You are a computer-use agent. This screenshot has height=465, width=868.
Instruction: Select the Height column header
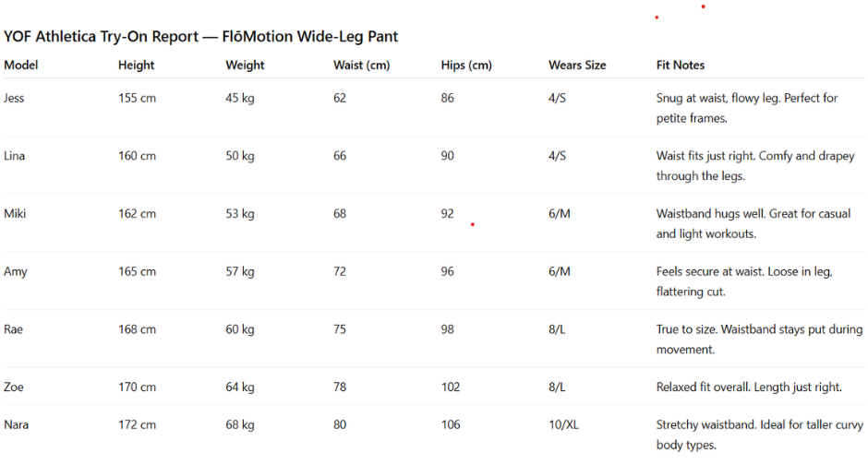[x=137, y=66]
